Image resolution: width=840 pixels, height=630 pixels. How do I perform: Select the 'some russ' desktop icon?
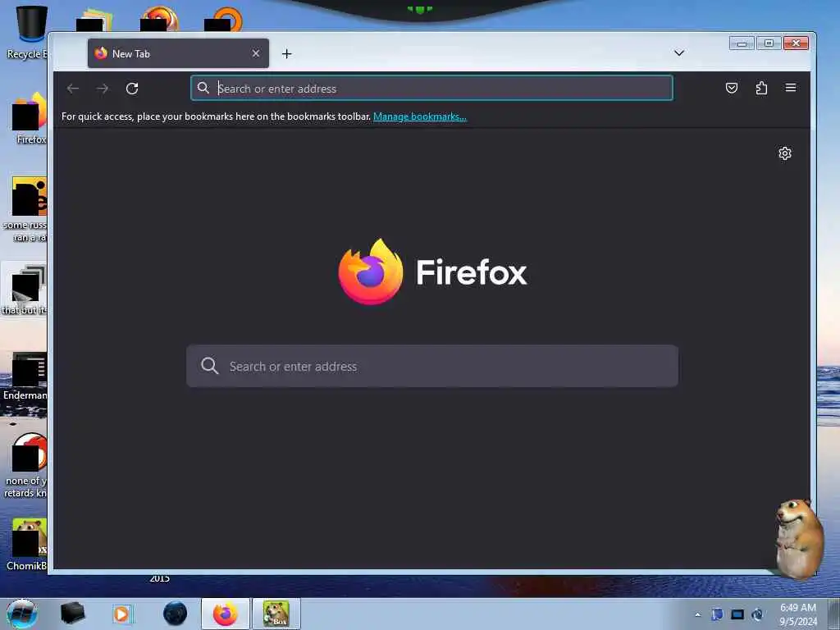[x=27, y=209]
